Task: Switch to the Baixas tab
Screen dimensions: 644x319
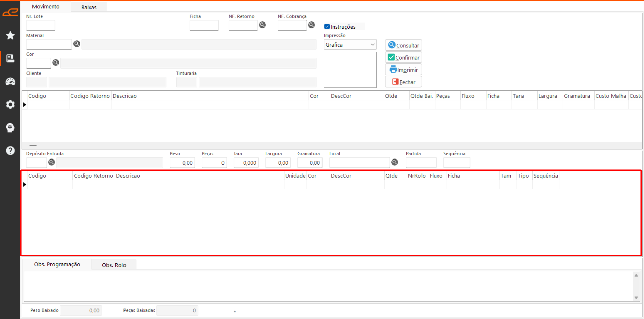Action: pyautogui.click(x=89, y=7)
